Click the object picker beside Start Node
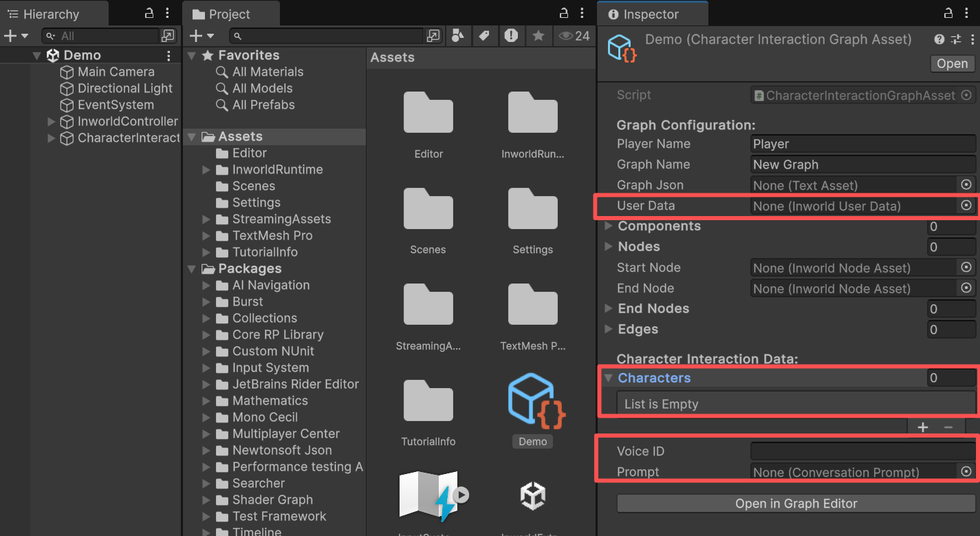The width and height of the screenshot is (980, 536). point(966,267)
